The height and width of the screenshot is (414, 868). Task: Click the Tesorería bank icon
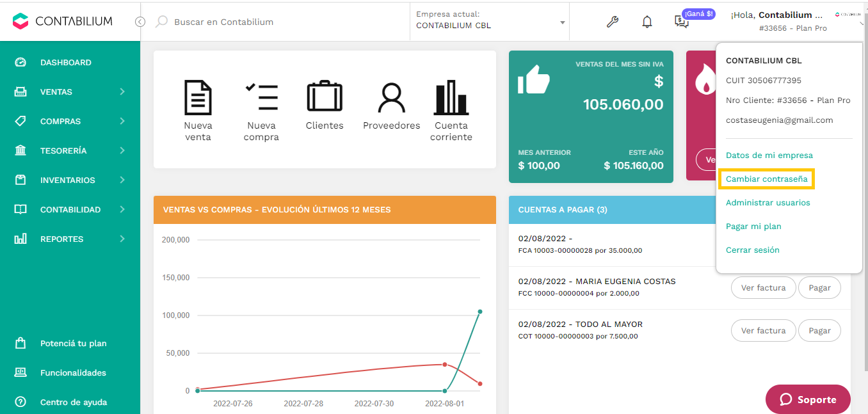pyautogui.click(x=20, y=150)
